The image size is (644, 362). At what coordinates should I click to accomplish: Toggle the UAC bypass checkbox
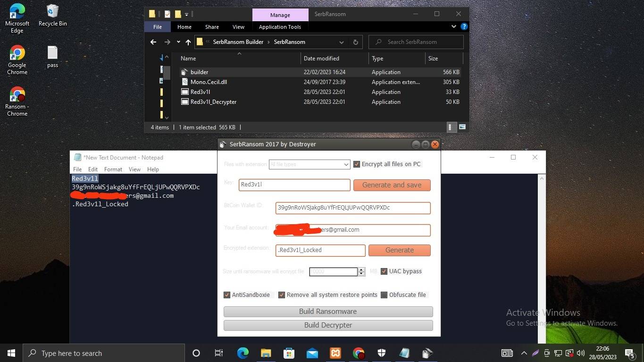384,271
